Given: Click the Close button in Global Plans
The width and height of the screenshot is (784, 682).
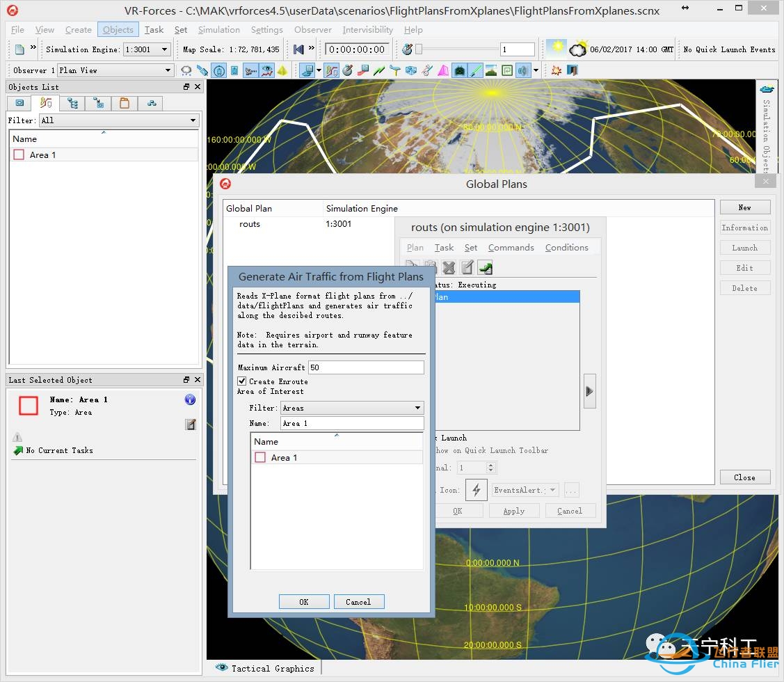Looking at the screenshot, I should pyautogui.click(x=744, y=477).
